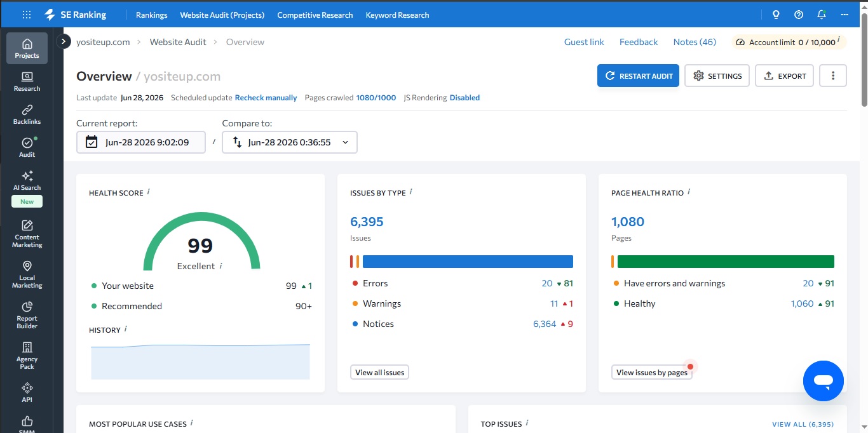This screenshot has height=433, width=868.
Task: Click the Most Popular Use Cases info icon
Action: pyautogui.click(x=192, y=423)
